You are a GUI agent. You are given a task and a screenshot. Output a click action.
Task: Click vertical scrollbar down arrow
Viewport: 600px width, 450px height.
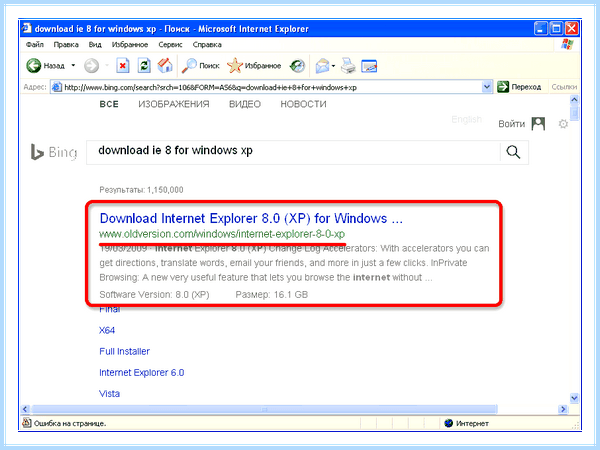click(574, 398)
